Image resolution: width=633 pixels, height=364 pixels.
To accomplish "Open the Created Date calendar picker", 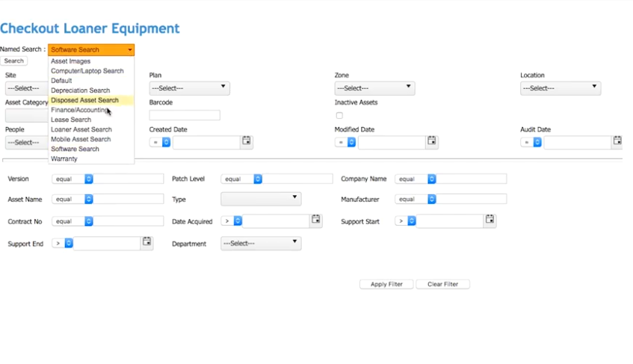I will [247, 141].
